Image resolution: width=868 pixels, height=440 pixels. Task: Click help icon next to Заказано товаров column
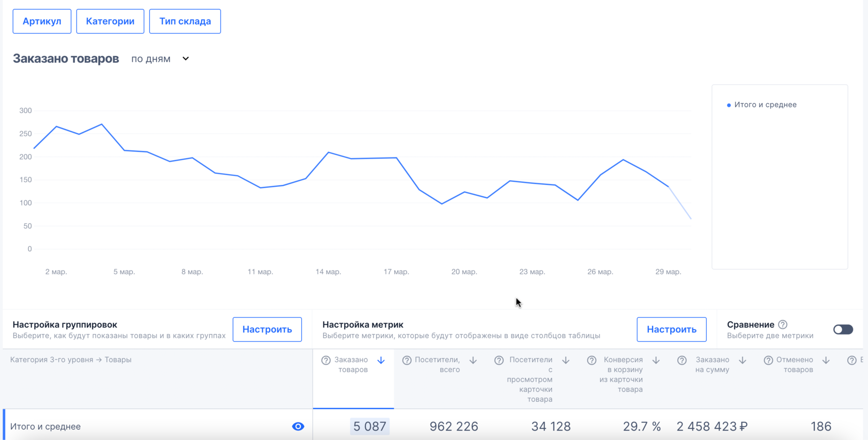tap(326, 360)
